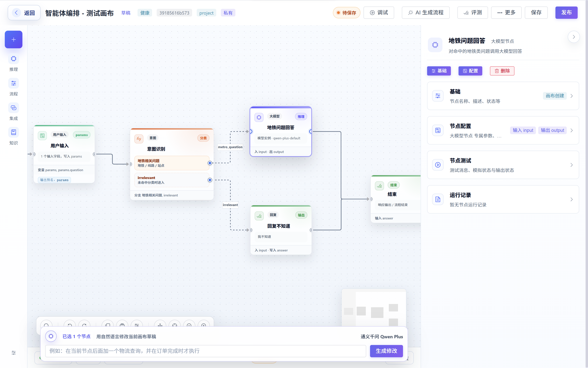Click the form icon on 节点配置 card
This screenshot has height=368, width=588.
438,131
